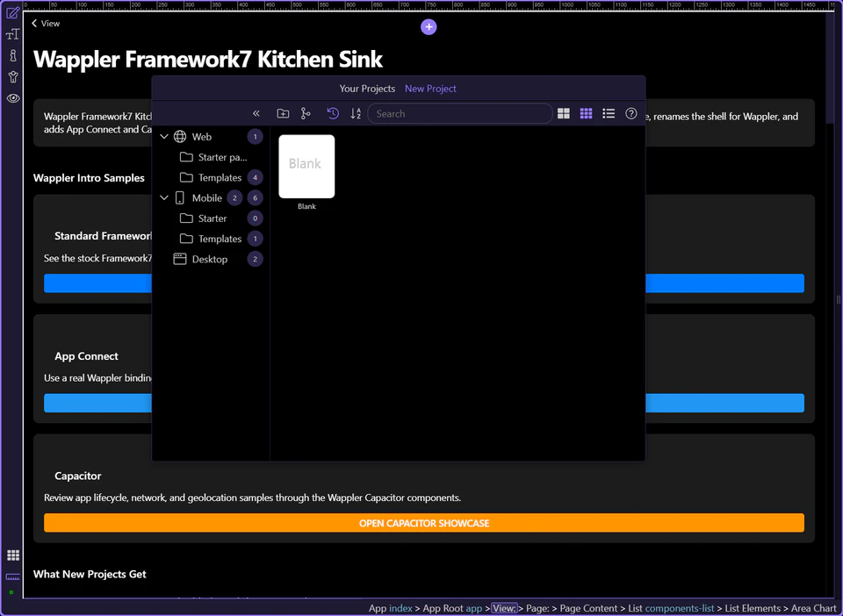Select View: in the breadcrumb
Image resolution: width=843 pixels, height=616 pixels.
pos(504,608)
